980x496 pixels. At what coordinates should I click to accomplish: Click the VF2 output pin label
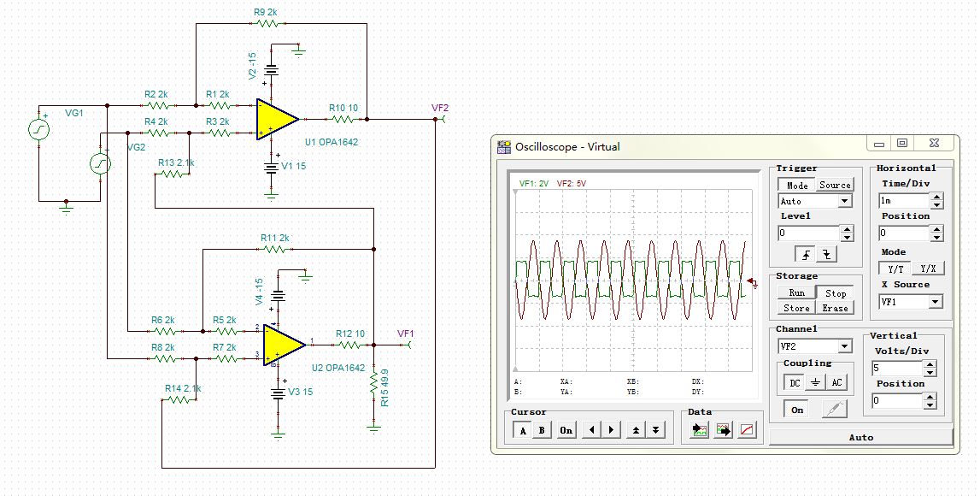pos(440,108)
